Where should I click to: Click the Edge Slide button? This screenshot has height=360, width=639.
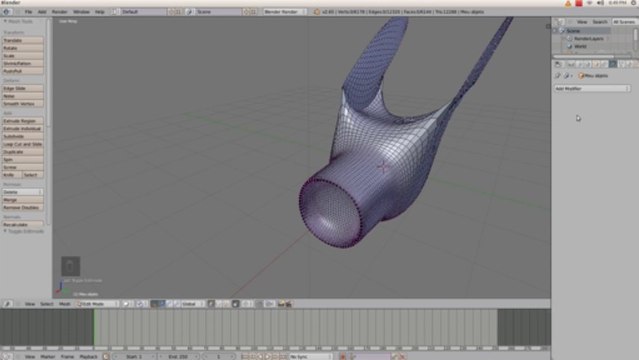coord(23,88)
